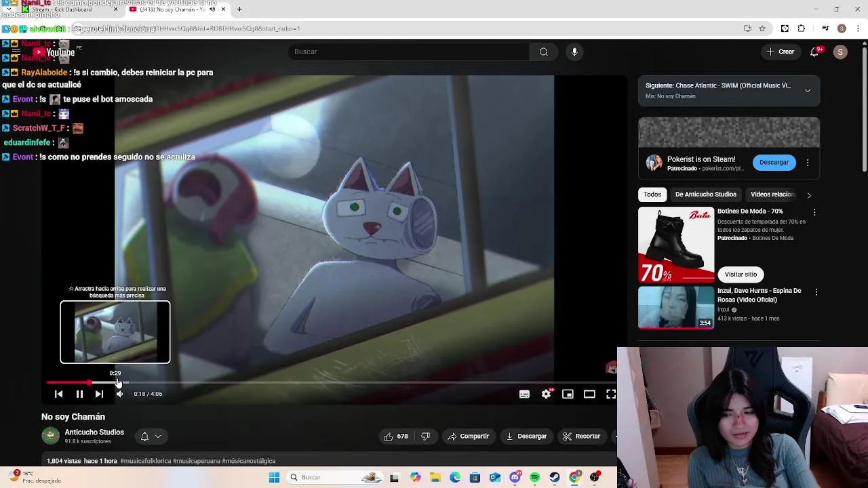Click Visitar sitio on the Bata ad
868x488 pixels.
(741, 274)
